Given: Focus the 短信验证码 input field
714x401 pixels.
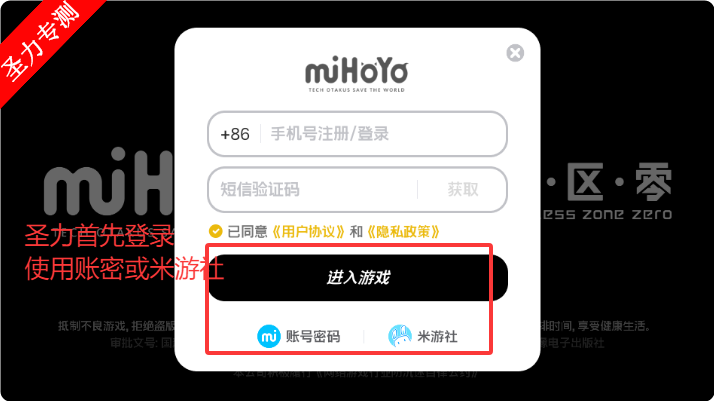Looking at the screenshot, I should (313, 189).
